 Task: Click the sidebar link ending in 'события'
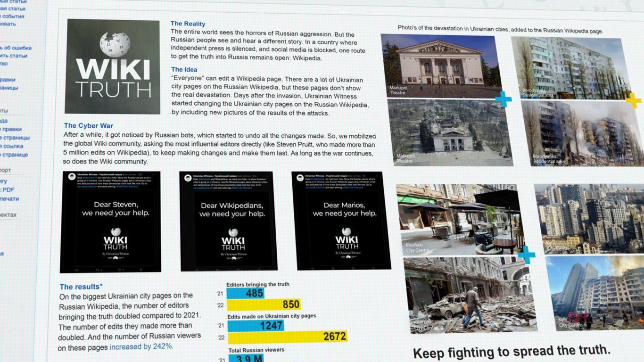[12, 16]
